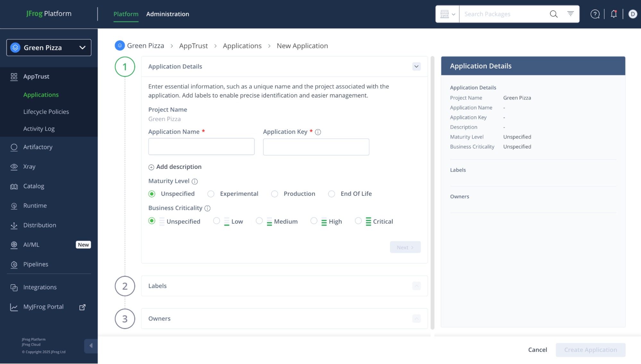
Task: Click the help question mark icon
Action: 595,14
